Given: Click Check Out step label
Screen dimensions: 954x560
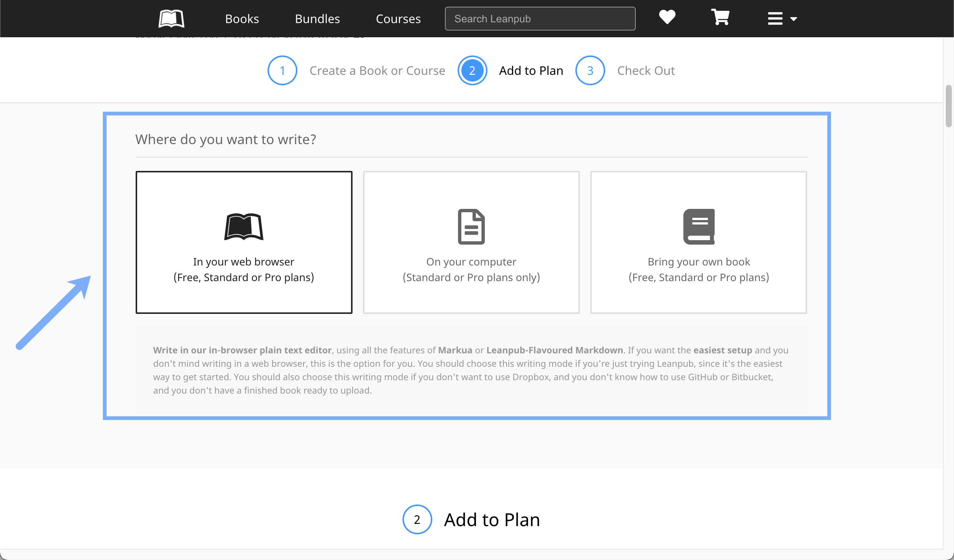Looking at the screenshot, I should tap(646, 71).
